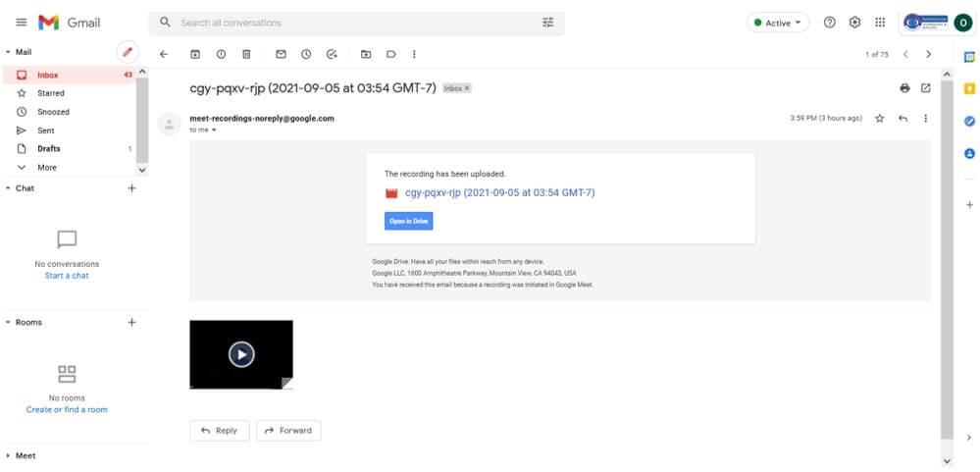Apply a label with the label icon
Viewport: 980px width, 472px height.
point(390,54)
